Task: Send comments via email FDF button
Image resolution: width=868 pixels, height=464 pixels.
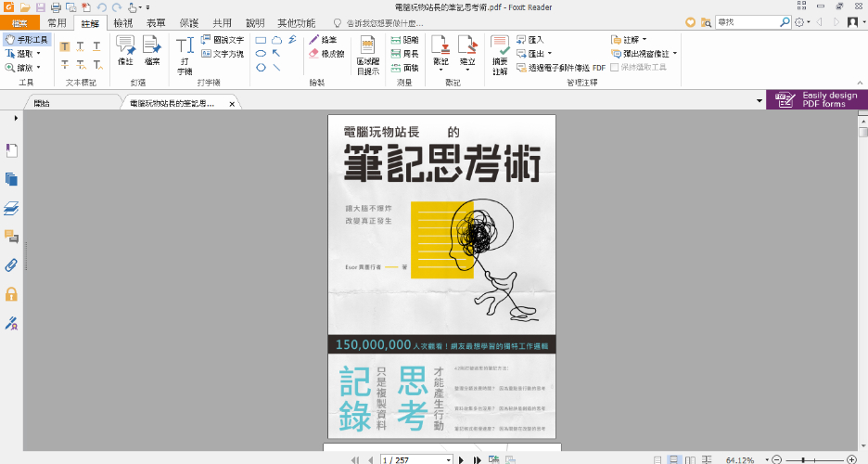Action: 561,68
